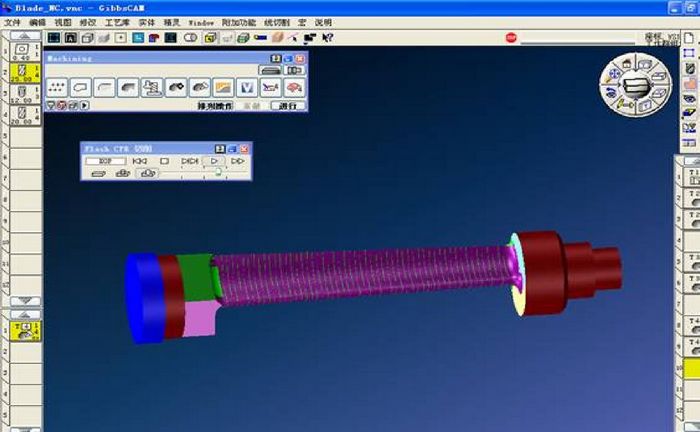Screen dimensions: 700x432
Task: Open the 实体 (Solids) menu
Action: [x=147, y=22]
